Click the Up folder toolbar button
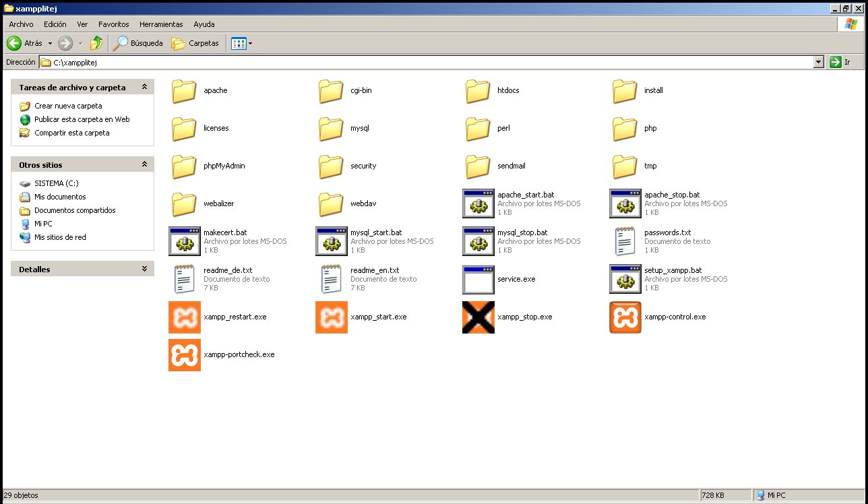 (x=96, y=43)
